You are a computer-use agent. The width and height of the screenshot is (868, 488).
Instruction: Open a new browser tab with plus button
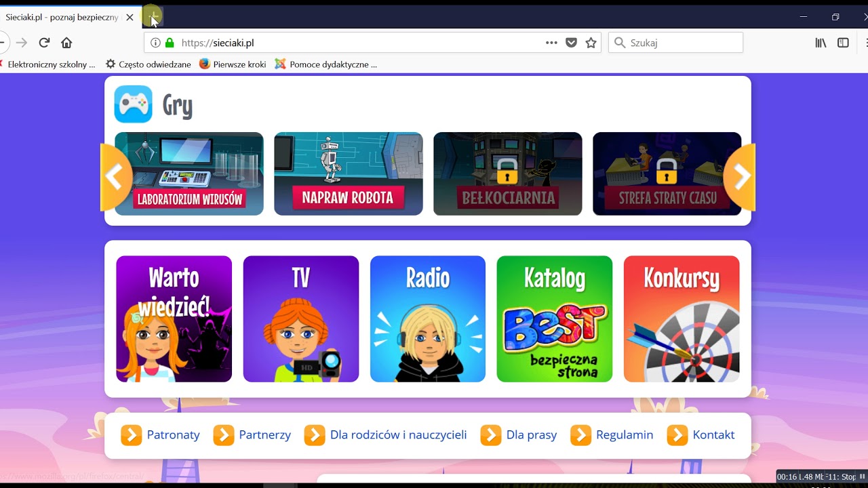[x=154, y=16]
